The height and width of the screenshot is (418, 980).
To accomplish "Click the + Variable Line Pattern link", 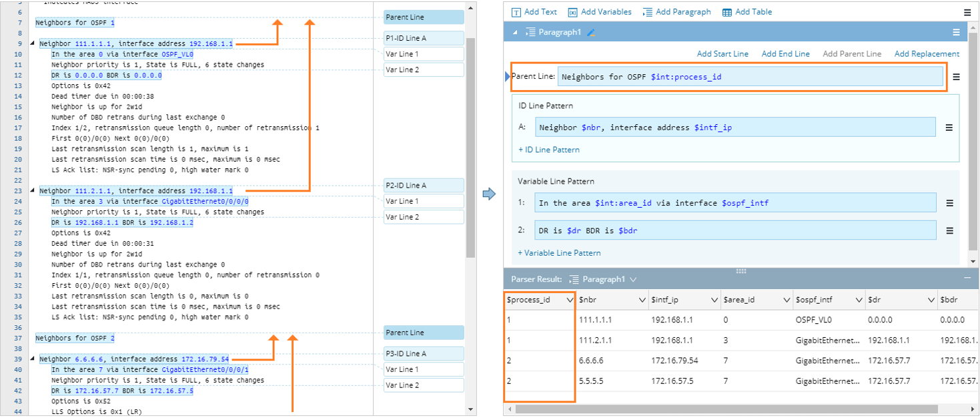I will pos(559,253).
